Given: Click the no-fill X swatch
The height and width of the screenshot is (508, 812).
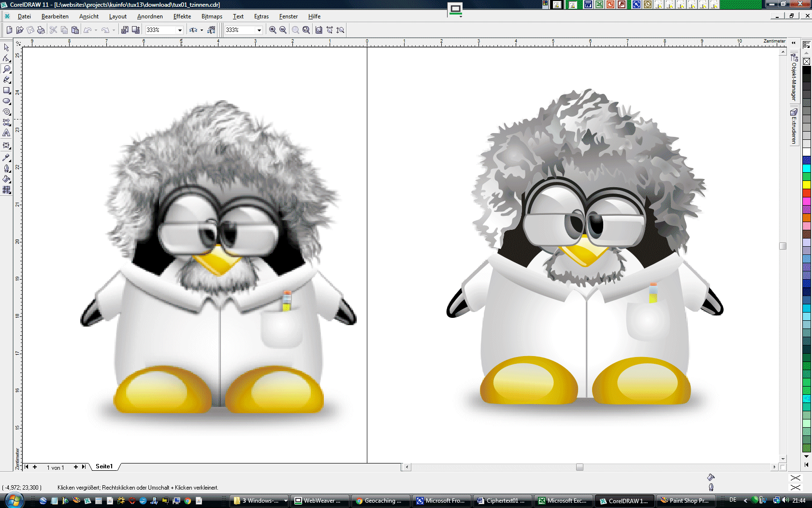Looking at the screenshot, I should [x=807, y=61].
